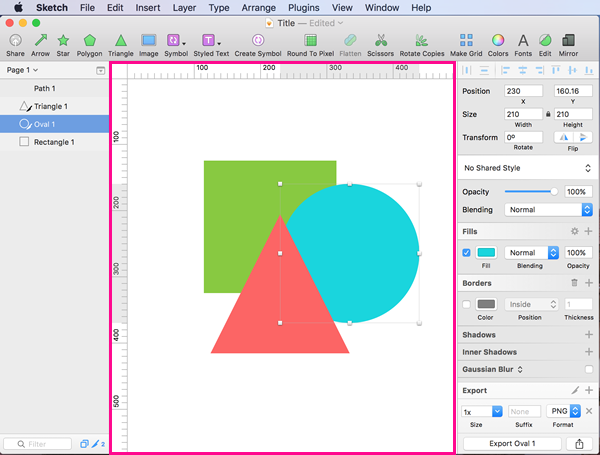Select the Triangle shape tool
The height and width of the screenshot is (455, 600).
pyautogui.click(x=121, y=41)
